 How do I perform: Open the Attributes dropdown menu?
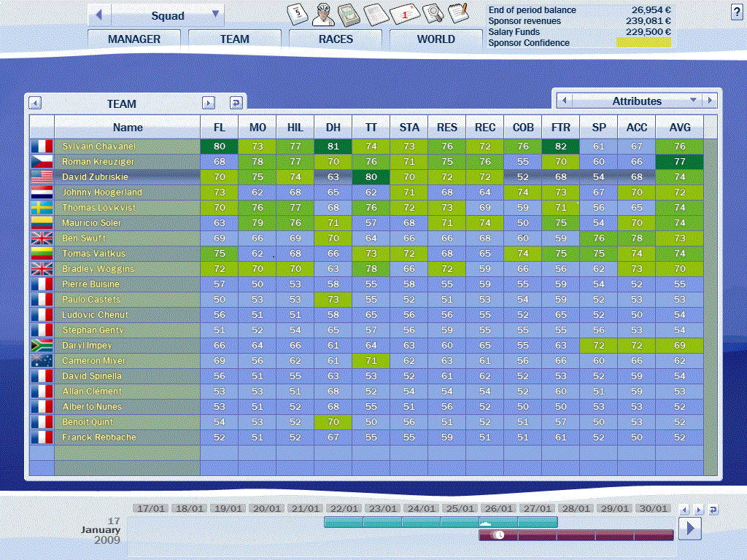point(693,101)
